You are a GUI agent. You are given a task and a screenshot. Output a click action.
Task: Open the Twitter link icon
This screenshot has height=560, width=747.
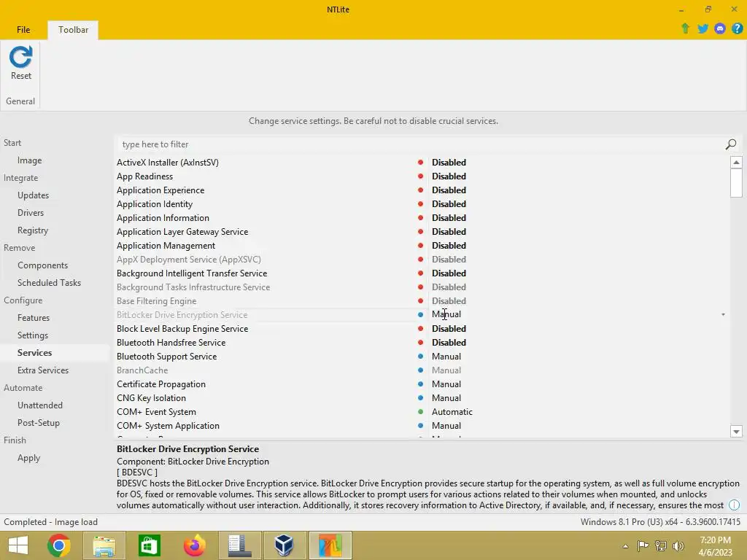[x=703, y=28]
